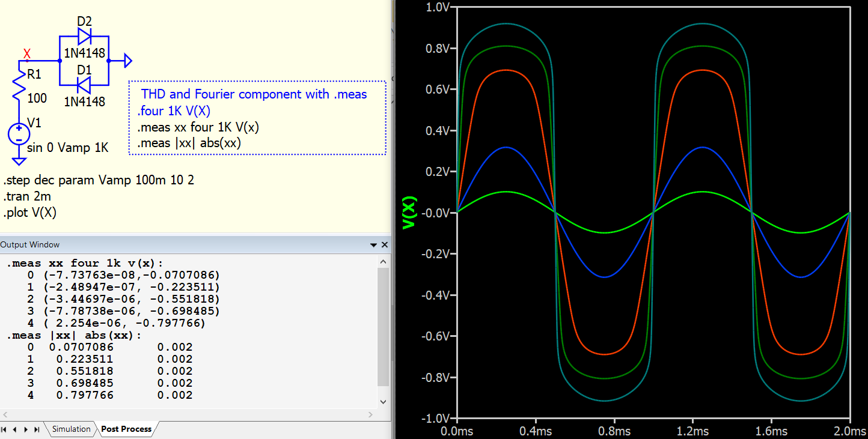
Task: Click the 0.8ms x-axis label
Action: 614,431
